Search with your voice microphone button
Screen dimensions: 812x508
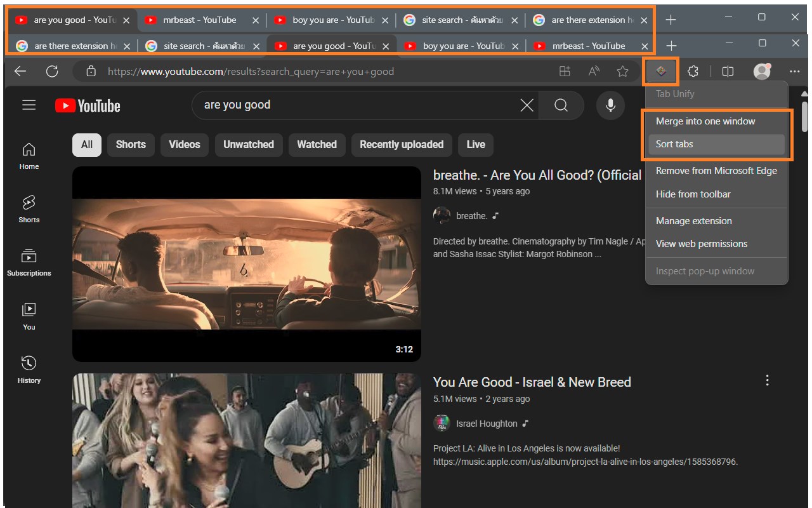tap(610, 105)
